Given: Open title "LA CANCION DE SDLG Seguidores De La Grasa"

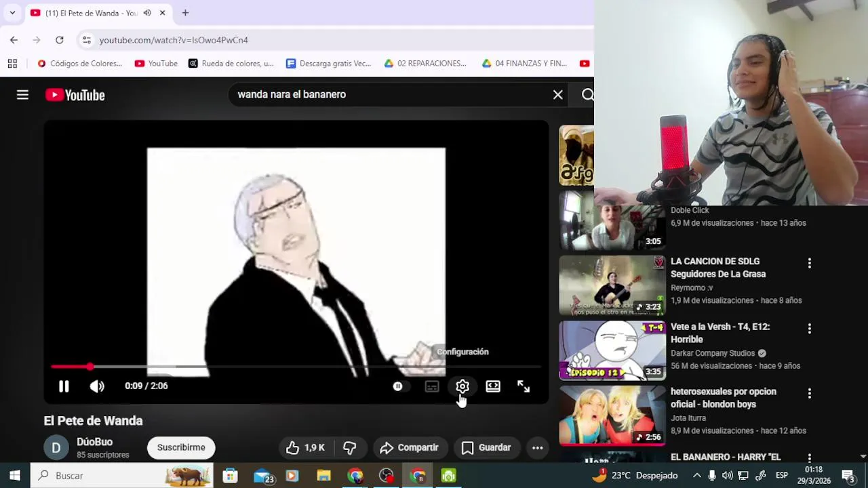Looking at the screenshot, I should tap(718, 268).
